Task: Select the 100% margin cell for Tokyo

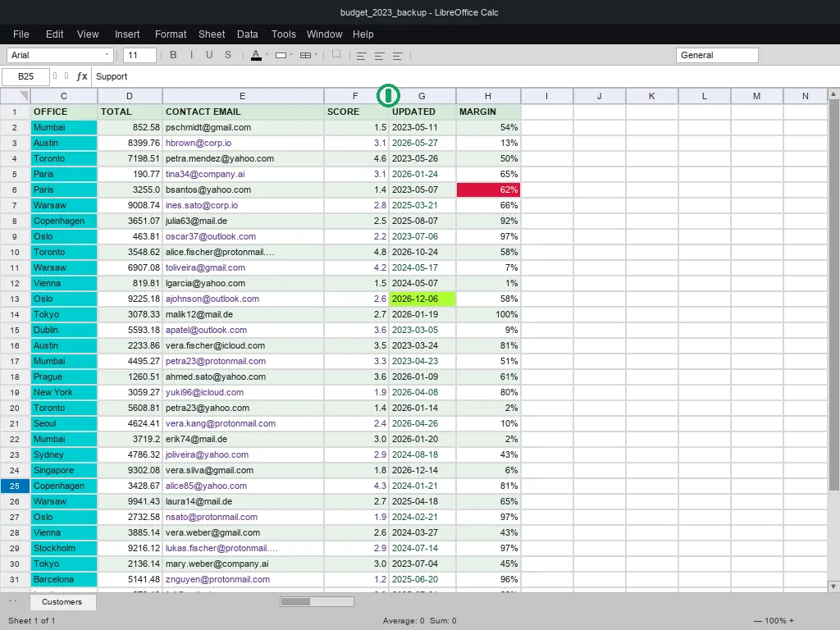Action: tap(488, 314)
